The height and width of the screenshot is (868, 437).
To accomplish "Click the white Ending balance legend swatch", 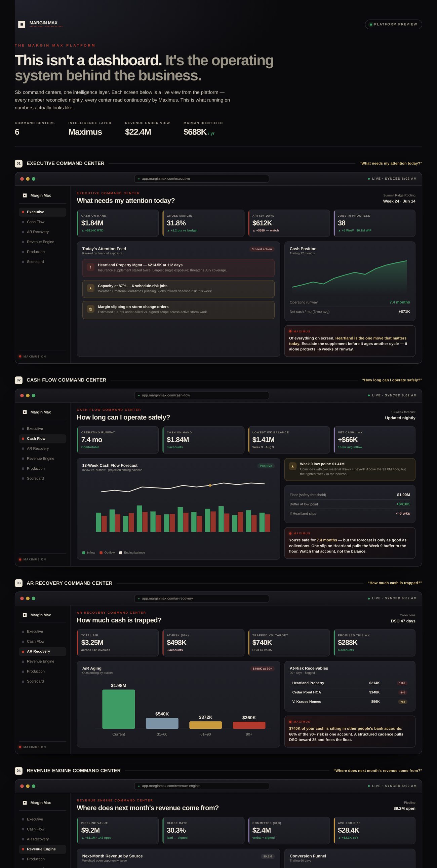I will pyautogui.click(x=121, y=553).
